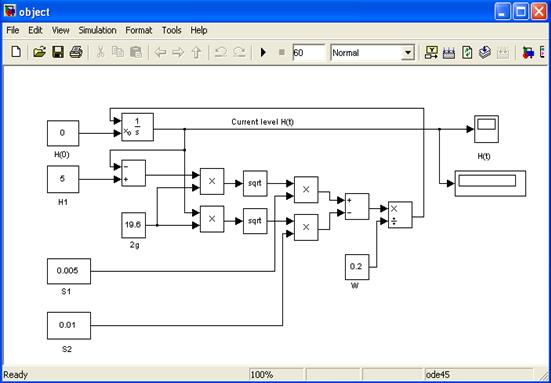Maximize the object window
Screen dimensions: 551x383
point(521,13)
